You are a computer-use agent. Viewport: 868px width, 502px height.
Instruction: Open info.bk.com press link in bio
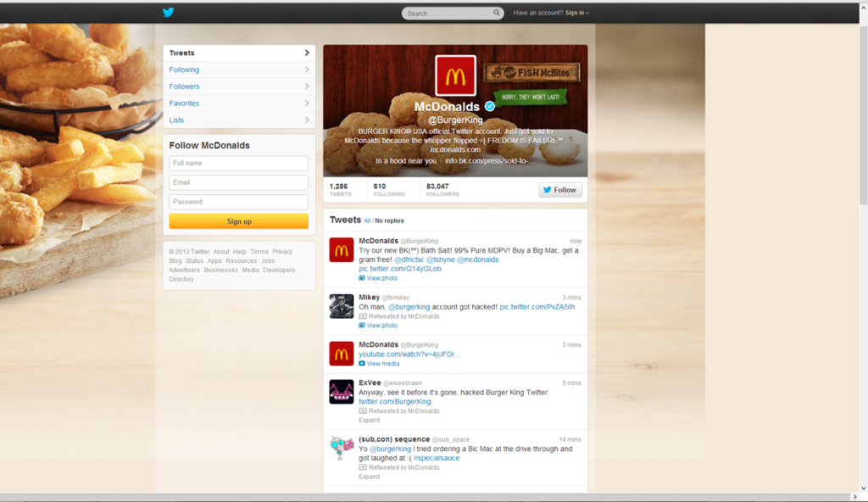[x=490, y=160]
